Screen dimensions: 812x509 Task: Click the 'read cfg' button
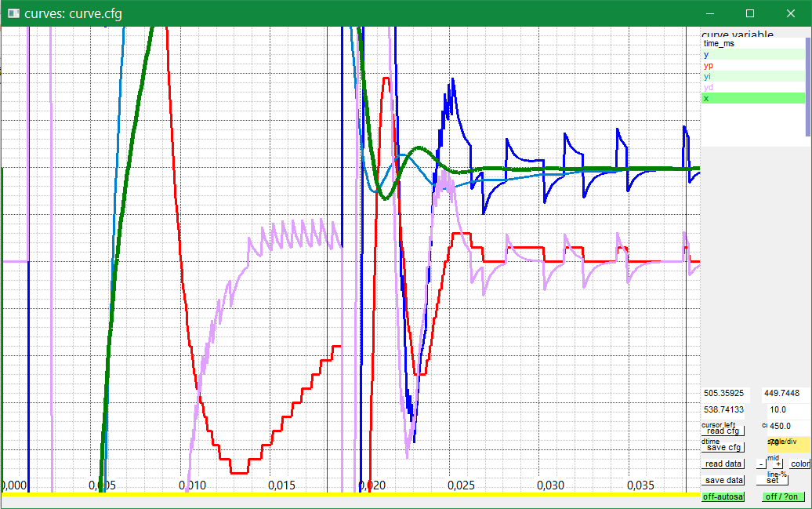(x=723, y=431)
